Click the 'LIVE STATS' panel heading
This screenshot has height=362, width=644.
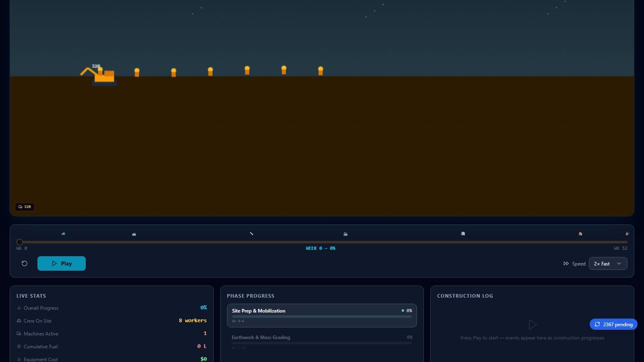point(31,296)
